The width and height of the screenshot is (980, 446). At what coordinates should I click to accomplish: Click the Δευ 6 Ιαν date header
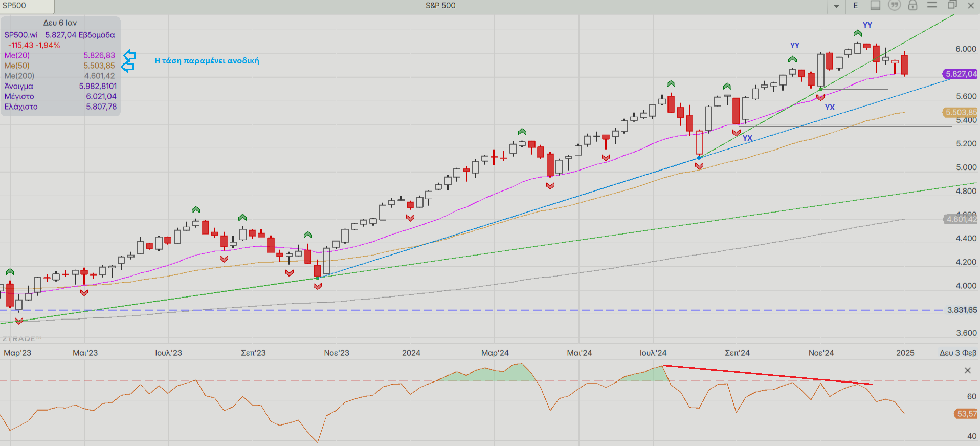coord(60,23)
